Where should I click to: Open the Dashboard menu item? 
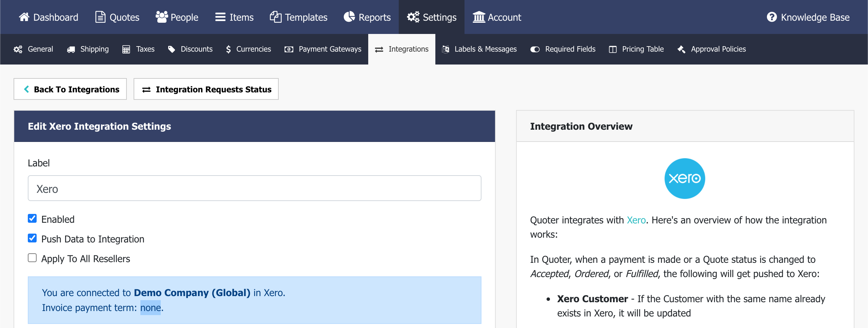tap(48, 17)
